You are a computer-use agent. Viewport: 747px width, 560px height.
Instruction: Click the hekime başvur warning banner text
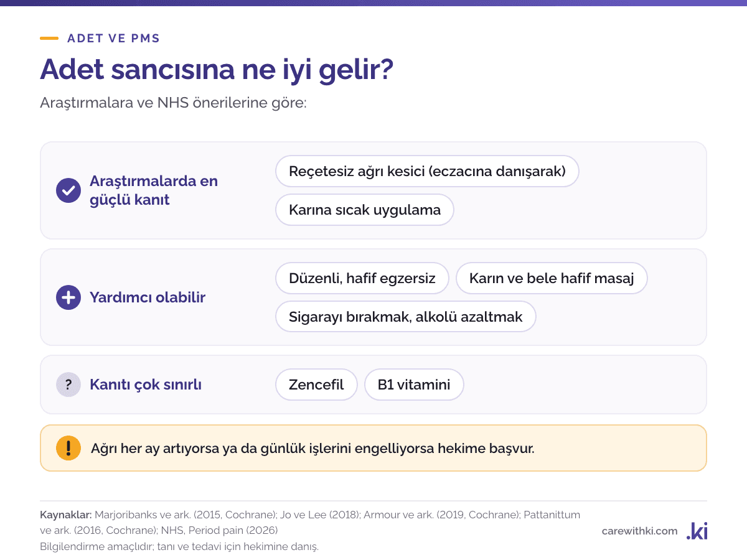pyautogui.click(x=312, y=448)
